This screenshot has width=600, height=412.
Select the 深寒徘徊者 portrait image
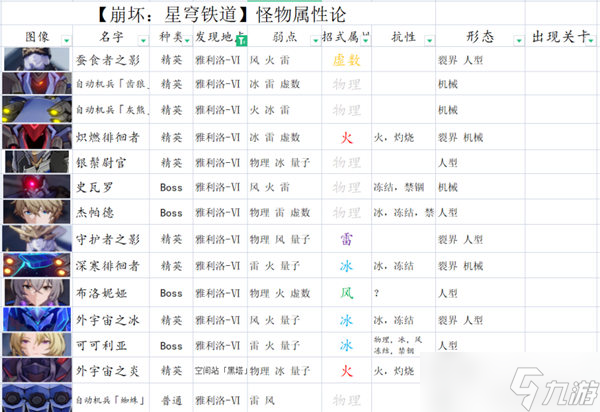pyautogui.click(x=37, y=265)
